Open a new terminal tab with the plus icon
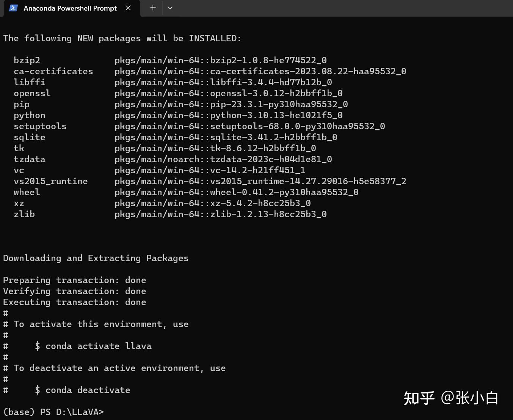 point(152,8)
